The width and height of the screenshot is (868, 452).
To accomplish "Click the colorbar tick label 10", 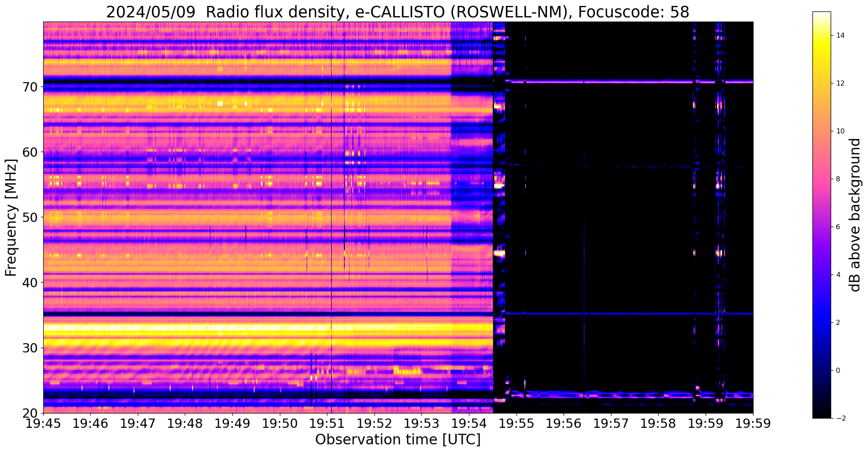I will [x=840, y=131].
